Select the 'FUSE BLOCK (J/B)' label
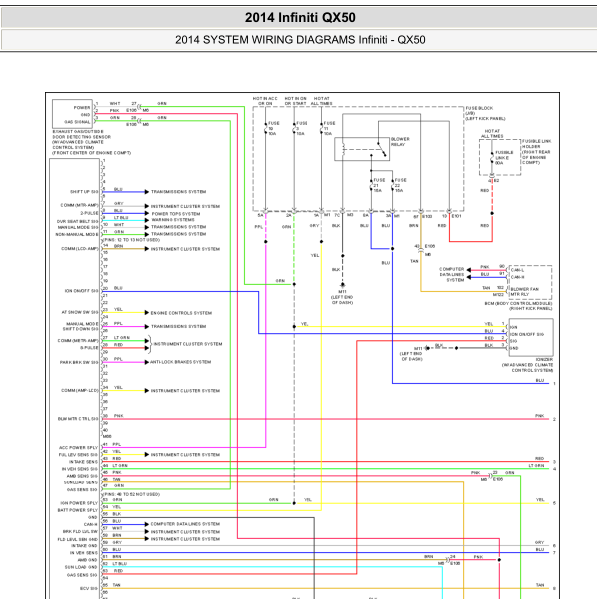Viewport: 597px width, 599px height. pos(479,111)
